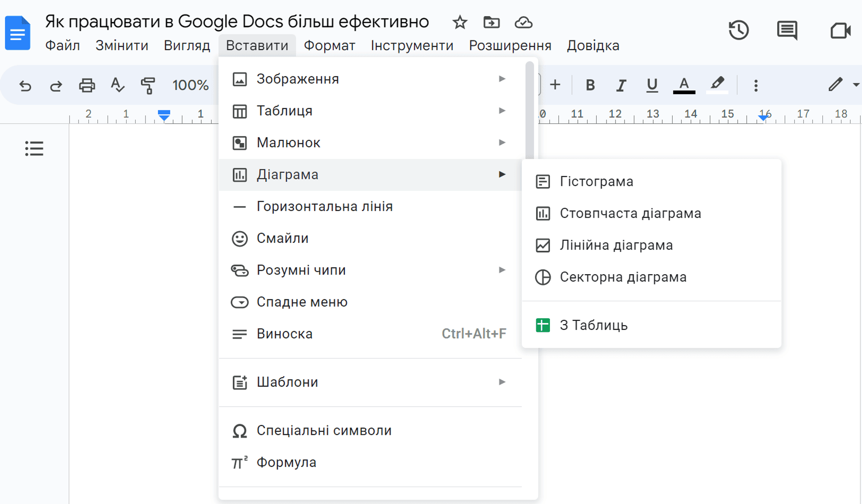The width and height of the screenshot is (862, 504).
Task: Move document using folder icon
Action: (491, 22)
